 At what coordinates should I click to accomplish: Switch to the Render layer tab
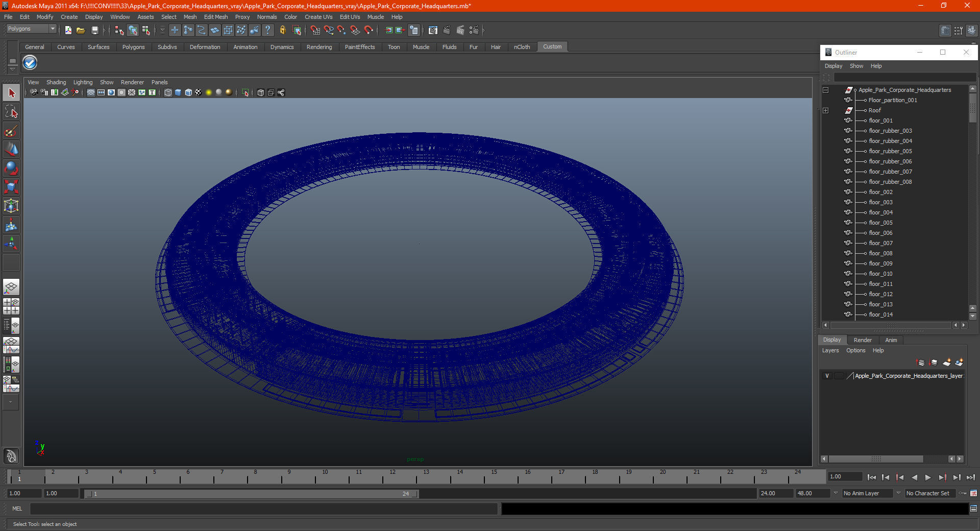[863, 340]
